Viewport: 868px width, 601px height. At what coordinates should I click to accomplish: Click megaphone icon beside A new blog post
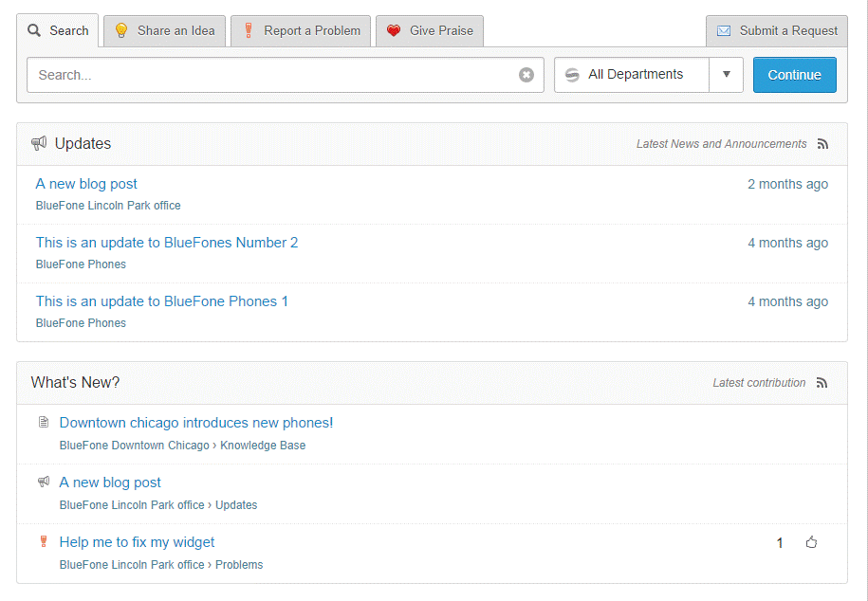[x=44, y=483]
